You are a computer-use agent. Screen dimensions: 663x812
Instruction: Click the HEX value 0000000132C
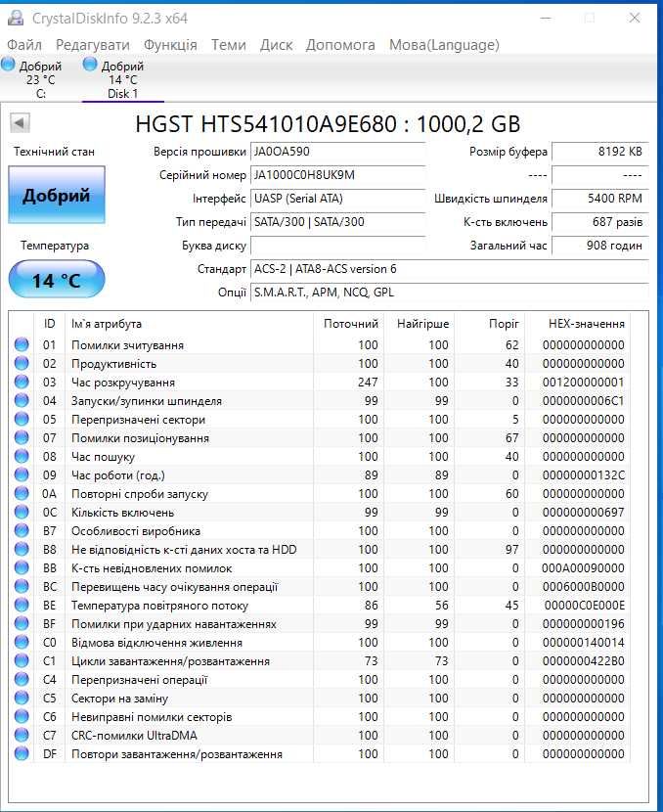[583, 475]
